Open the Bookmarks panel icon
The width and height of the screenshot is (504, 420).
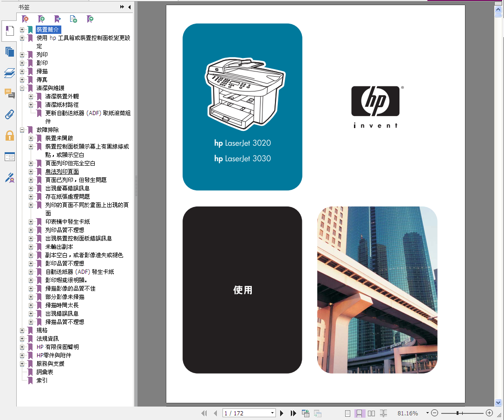click(10, 31)
